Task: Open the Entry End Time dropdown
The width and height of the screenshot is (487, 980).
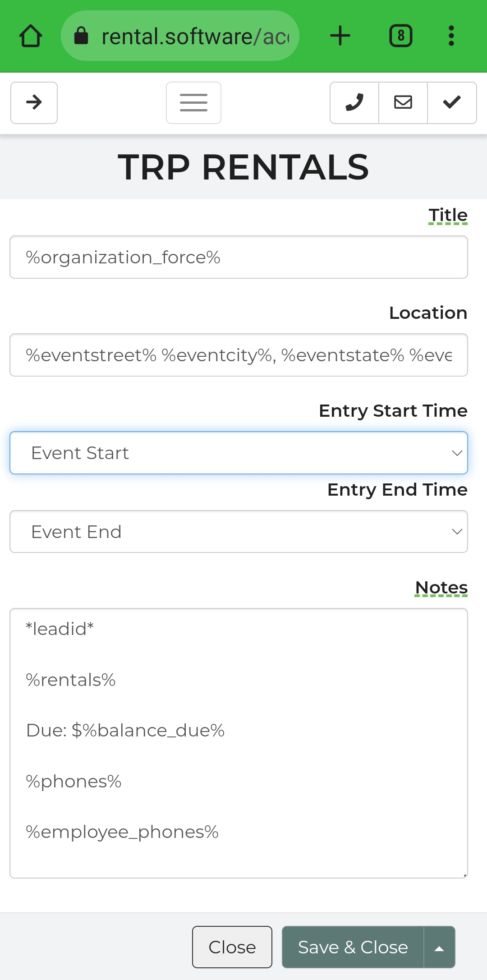Action: pos(239,532)
